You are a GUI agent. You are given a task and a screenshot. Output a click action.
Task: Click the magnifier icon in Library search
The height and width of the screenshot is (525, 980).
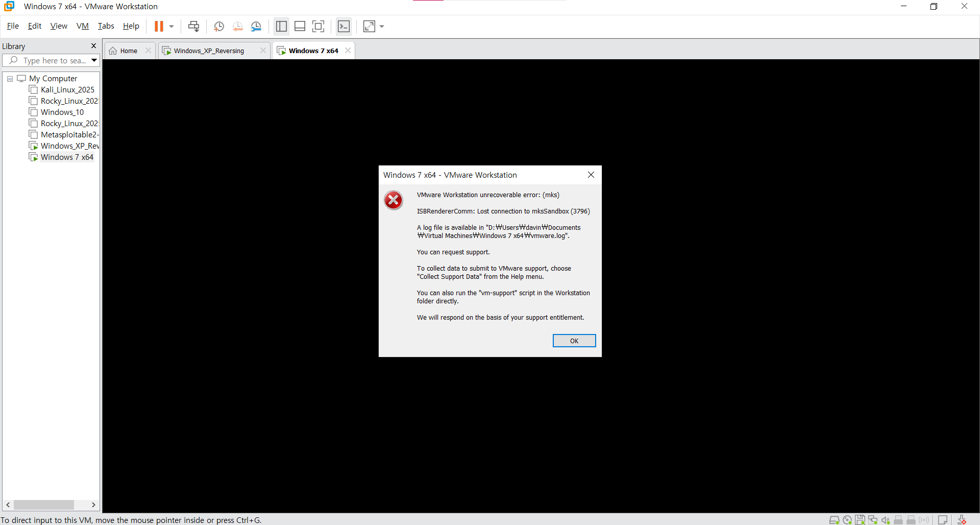[x=14, y=60]
